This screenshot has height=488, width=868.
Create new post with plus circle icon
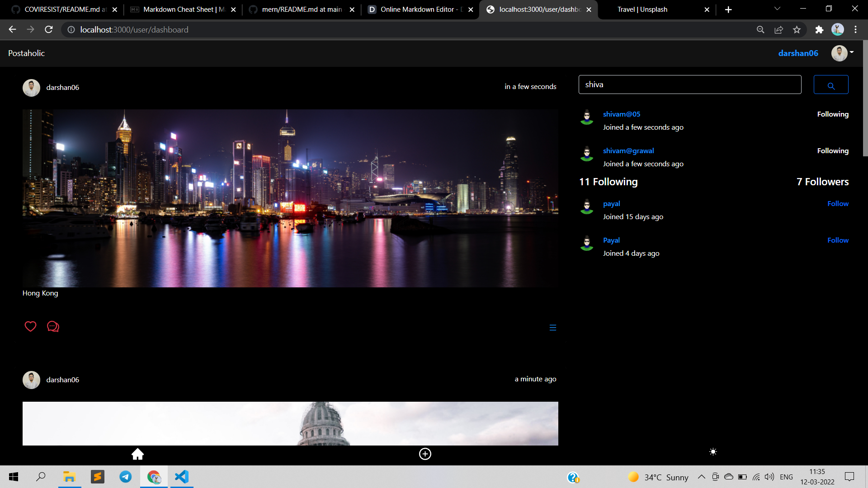pyautogui.click(x=425, y=454)
